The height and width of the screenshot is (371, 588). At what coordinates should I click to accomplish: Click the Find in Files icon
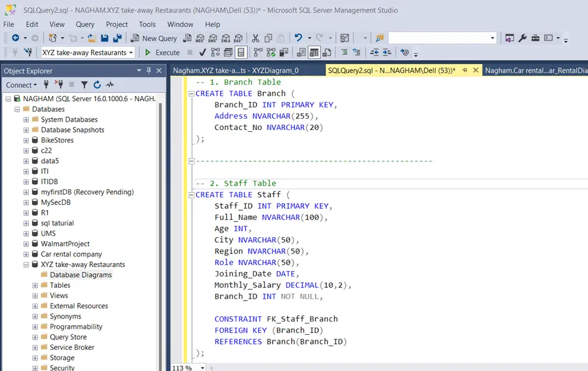[x=379, y=38]
